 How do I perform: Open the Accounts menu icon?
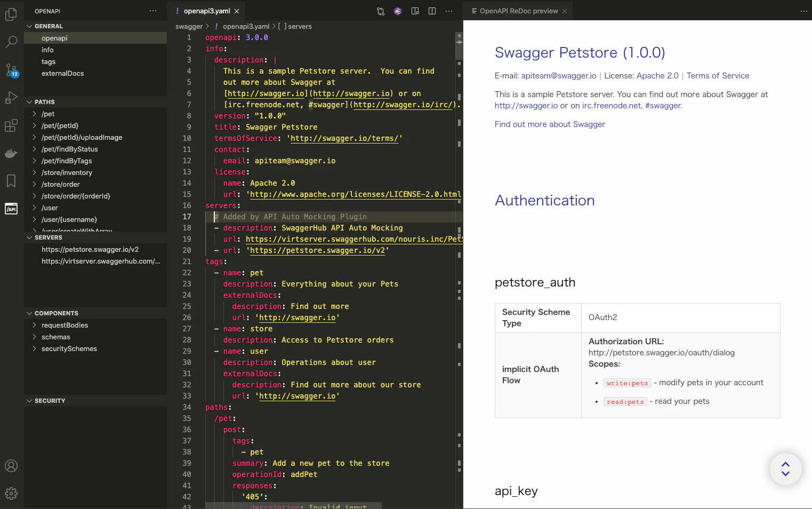pos(11,466)
